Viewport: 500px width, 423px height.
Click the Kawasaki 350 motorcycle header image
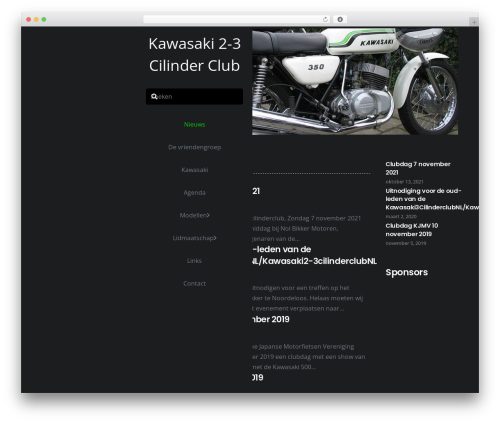(355, 81)
